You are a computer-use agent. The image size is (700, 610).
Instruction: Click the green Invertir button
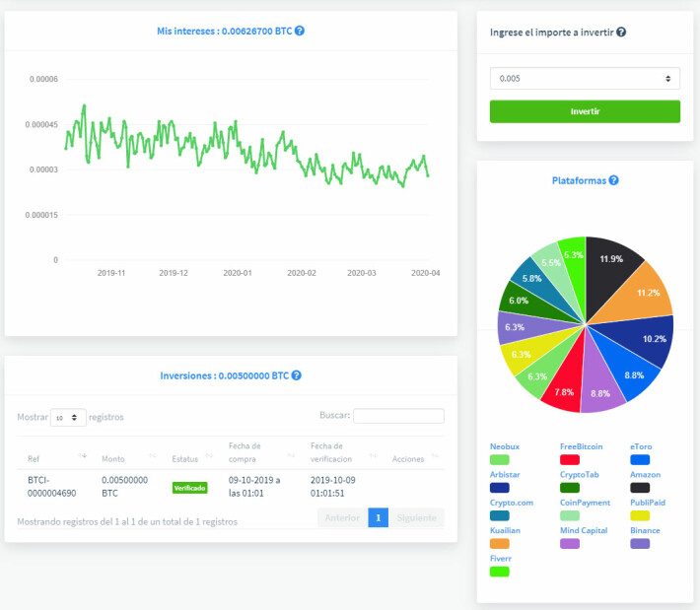pos(585,111)
